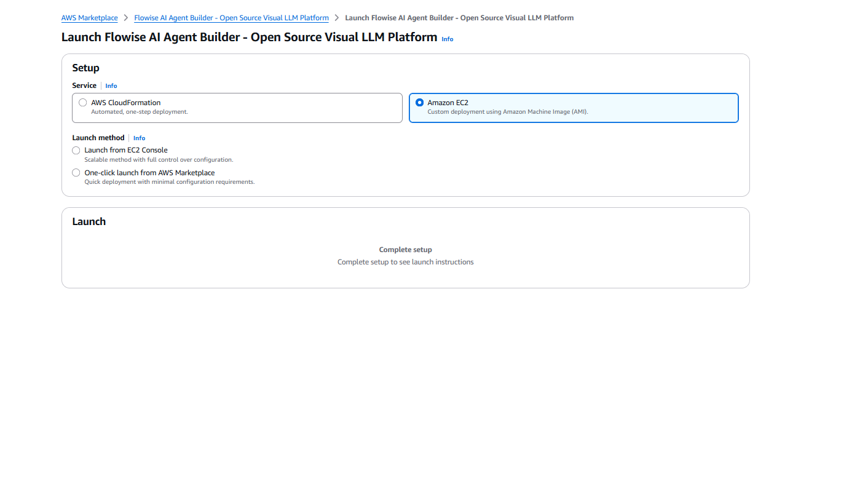Open the Info link next to Service
The height and width of the screenshot is (487, 868).
tap(111, 85)
